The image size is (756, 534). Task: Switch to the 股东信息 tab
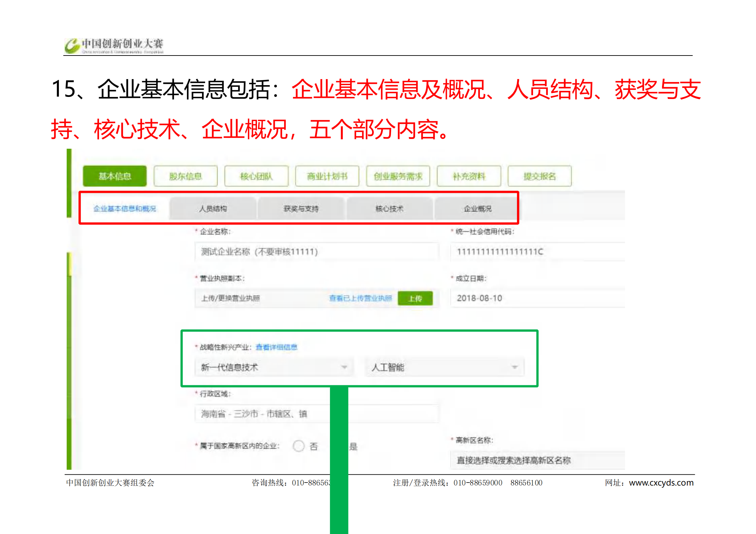[x=185, y=176]
